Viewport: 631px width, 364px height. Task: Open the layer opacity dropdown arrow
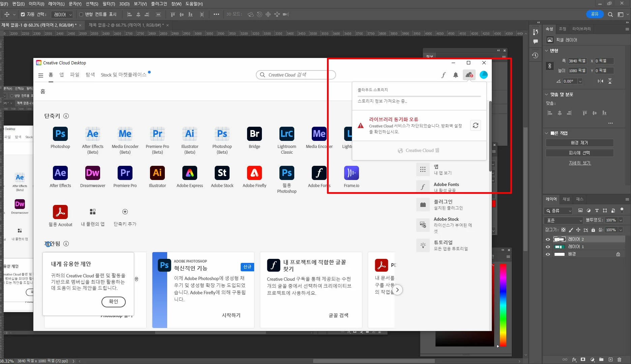tap(621, 220)
